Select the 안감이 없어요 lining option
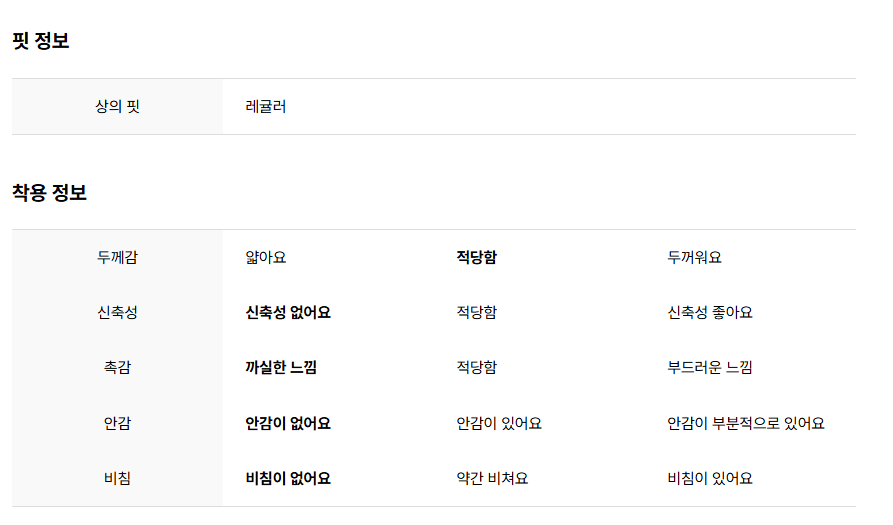The width and height of the screenshot is (893, 525). click(288, 424)
